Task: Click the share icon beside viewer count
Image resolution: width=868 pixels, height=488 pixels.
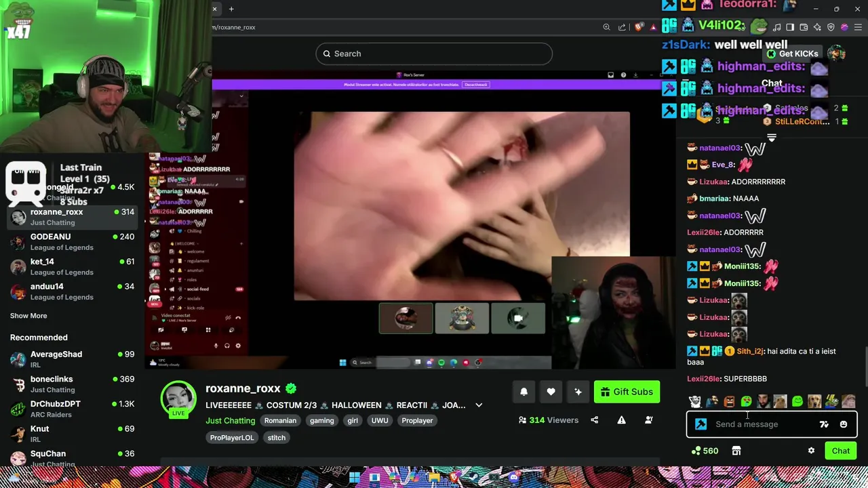Action: pos(595,420)
